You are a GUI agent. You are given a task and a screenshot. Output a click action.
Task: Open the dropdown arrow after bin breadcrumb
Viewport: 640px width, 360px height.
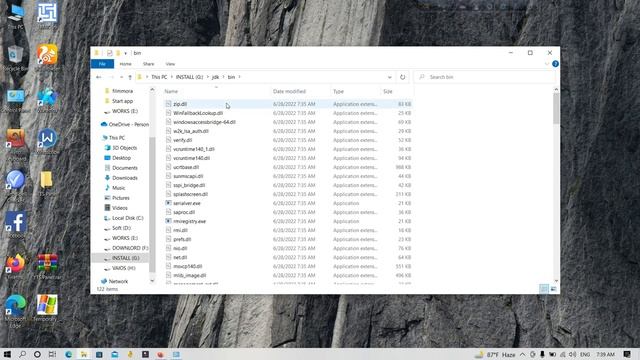coord(240,77)
